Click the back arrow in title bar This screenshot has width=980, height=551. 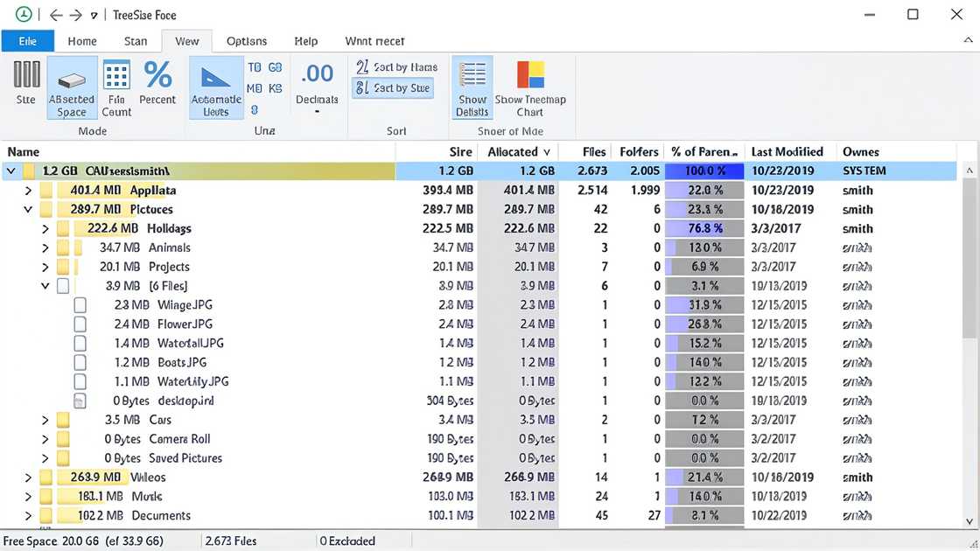click(56, 15)
